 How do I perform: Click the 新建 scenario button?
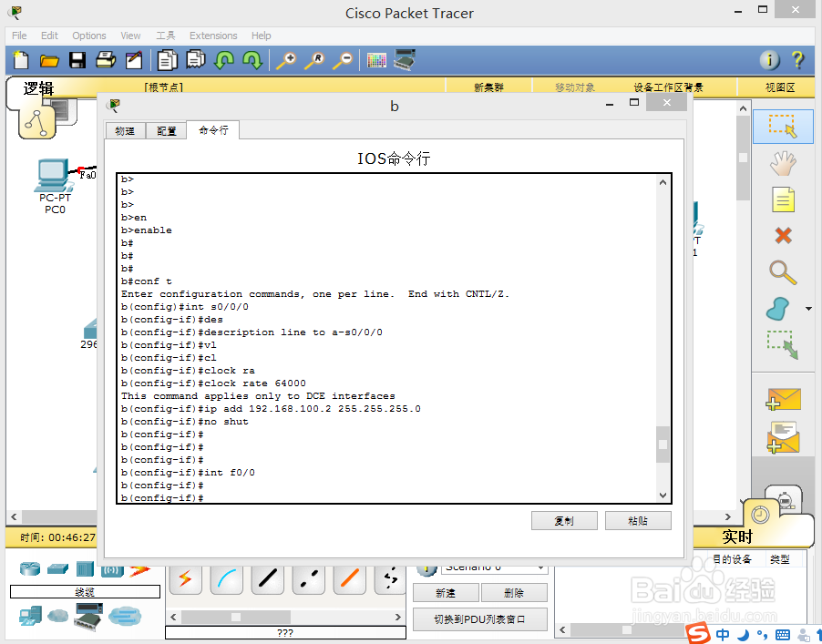[x=446, y=593]
